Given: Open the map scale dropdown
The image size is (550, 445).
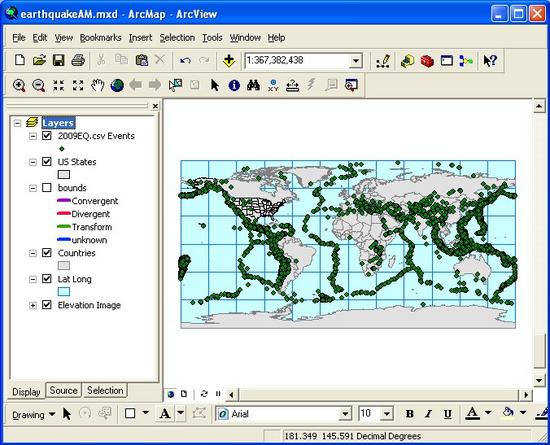Looking at the screenshot, I should coord(355,61).
